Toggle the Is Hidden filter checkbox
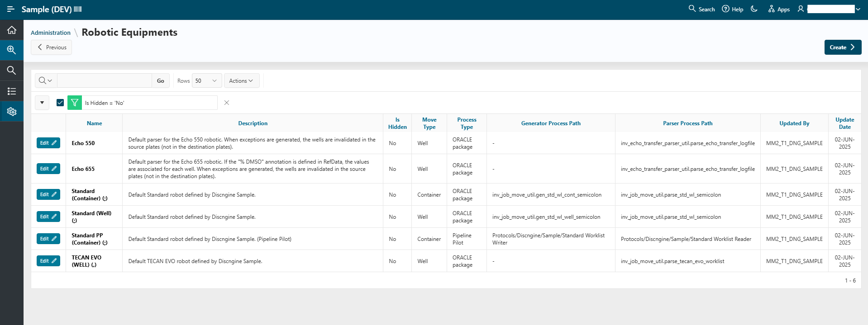868x325 pixels. pyautogui.click(x=60, y=103)
